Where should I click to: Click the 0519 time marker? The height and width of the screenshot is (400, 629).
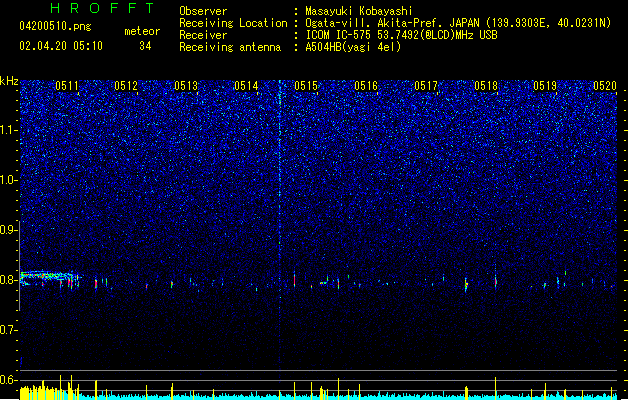(545, 86)
